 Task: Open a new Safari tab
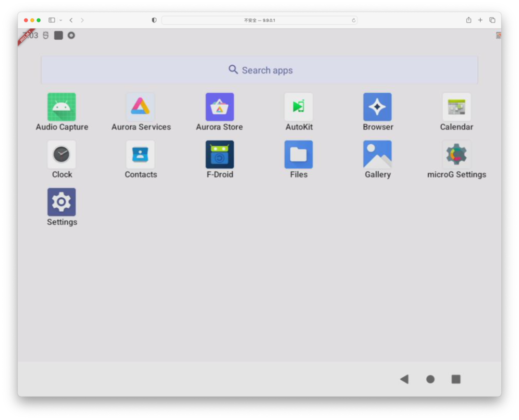480,20
